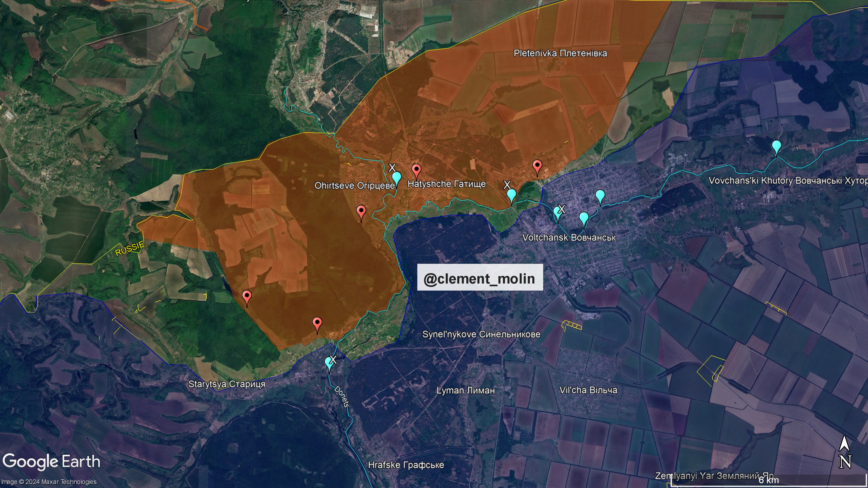Screen dimensions: 868x488
Task: Click the Voltchansk Вовчанськ city label
Action: point(569,237)
